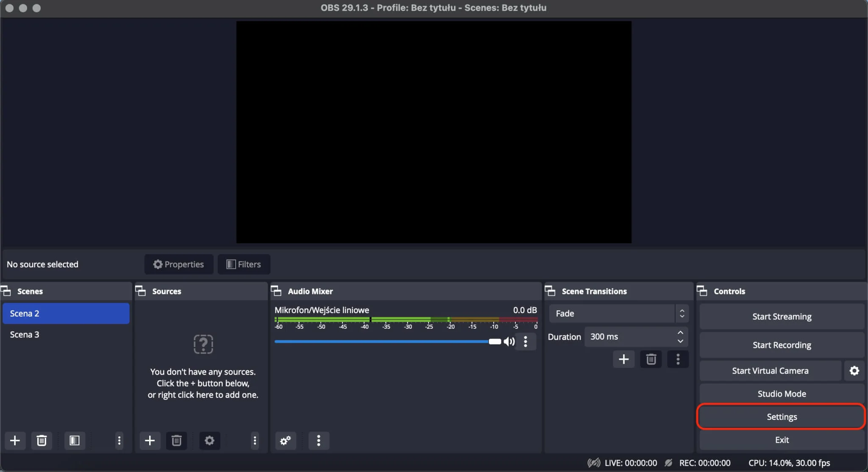Open the Audio Mixer options menu
The image size is (868, 472).
(318, 441)
